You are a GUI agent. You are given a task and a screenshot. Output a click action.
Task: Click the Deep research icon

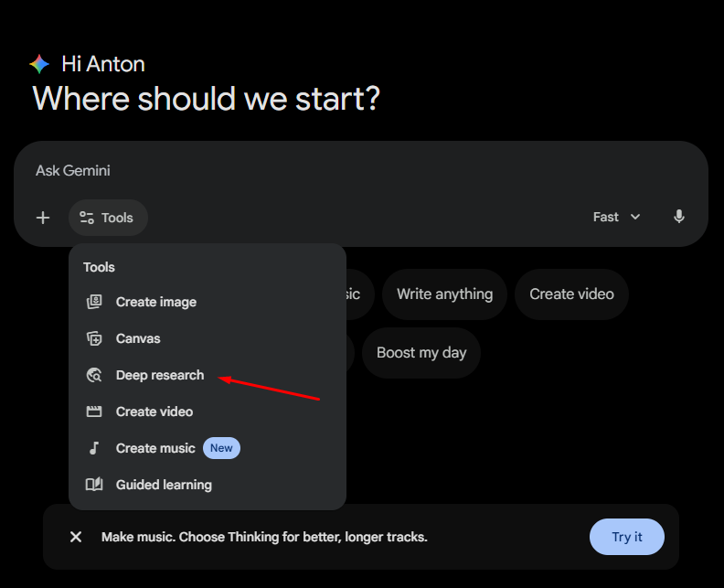pos(94,375)
